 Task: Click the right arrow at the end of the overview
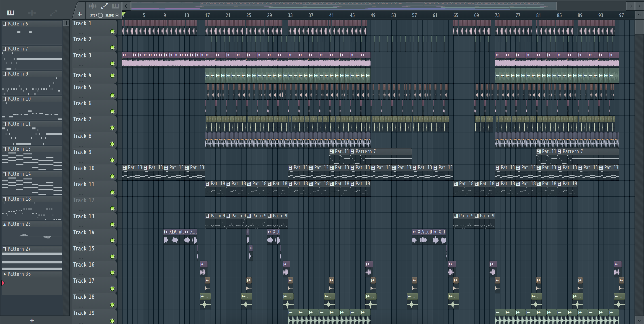pos(630,6)
